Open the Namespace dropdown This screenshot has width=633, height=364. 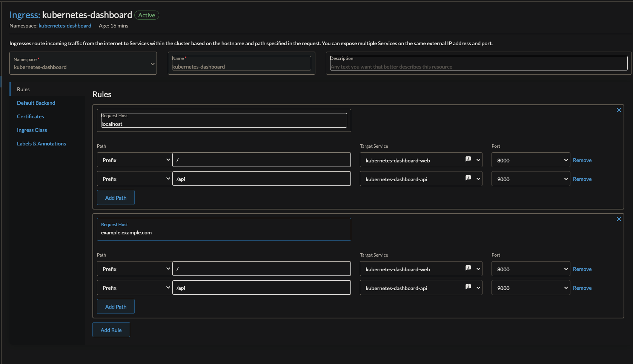(x=83, y=64)
